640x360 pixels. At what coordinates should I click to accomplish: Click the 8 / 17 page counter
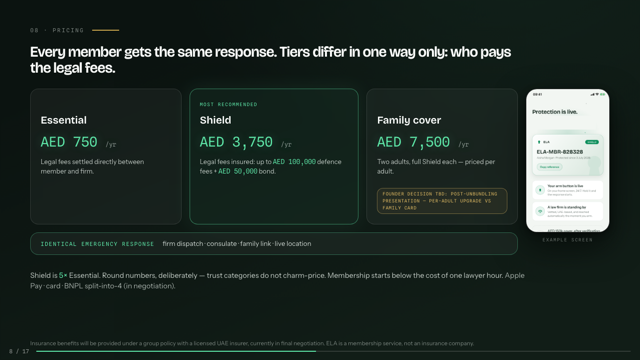19,351
